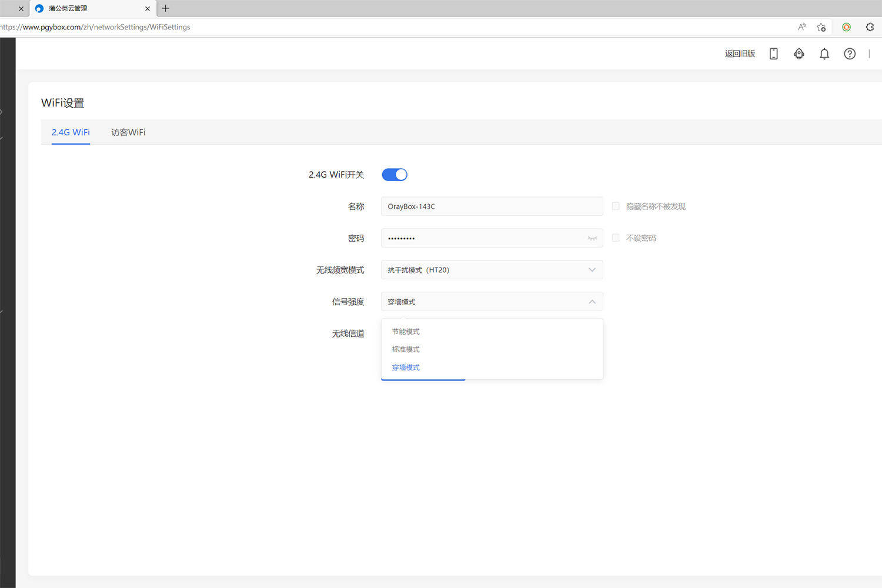Open the customer support headset icon

(x=799, y=54)
